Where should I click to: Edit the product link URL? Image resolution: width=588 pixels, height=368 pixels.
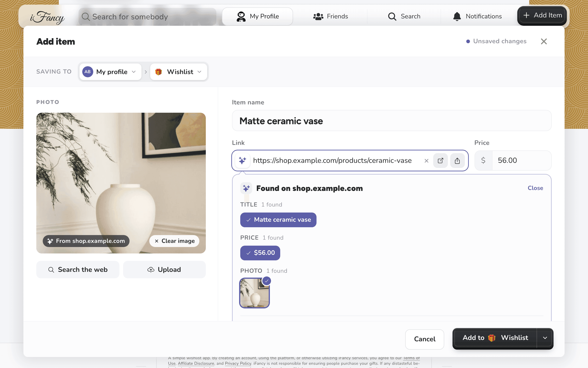coord(332,160)
